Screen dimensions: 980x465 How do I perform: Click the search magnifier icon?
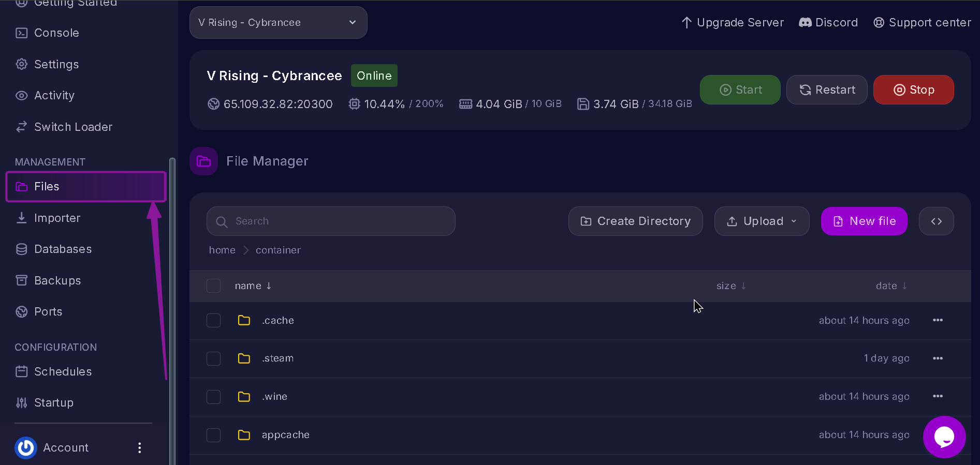pos(222,222)
